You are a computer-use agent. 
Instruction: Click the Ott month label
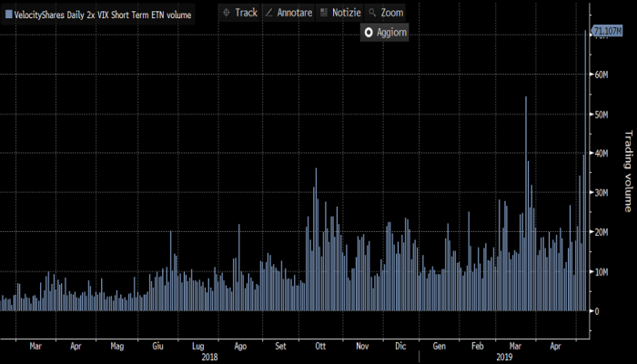click(x=320, y=346)
